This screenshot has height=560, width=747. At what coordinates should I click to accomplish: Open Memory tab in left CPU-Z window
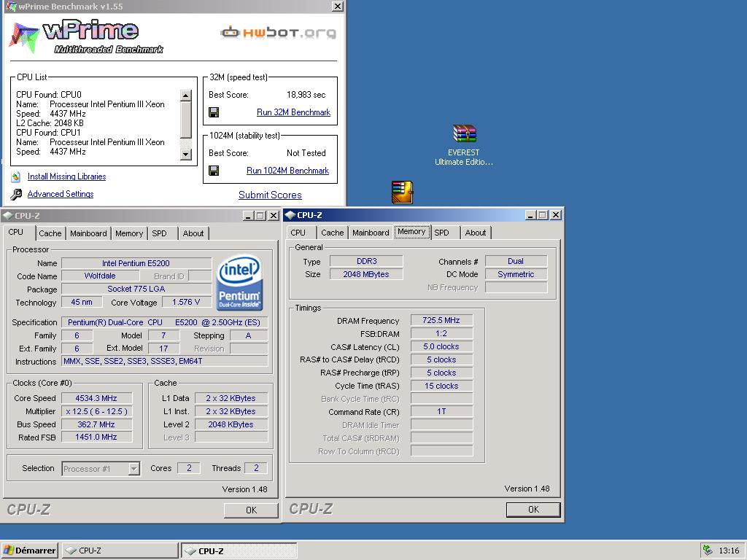(129, 233)
